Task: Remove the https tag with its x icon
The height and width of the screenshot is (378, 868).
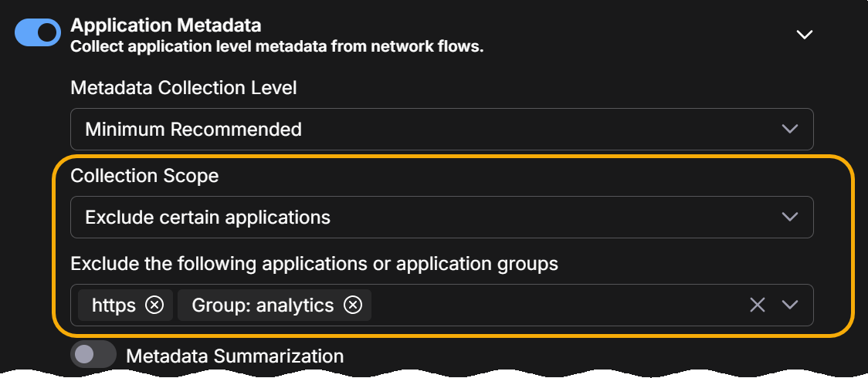Action: pos(154,305)
